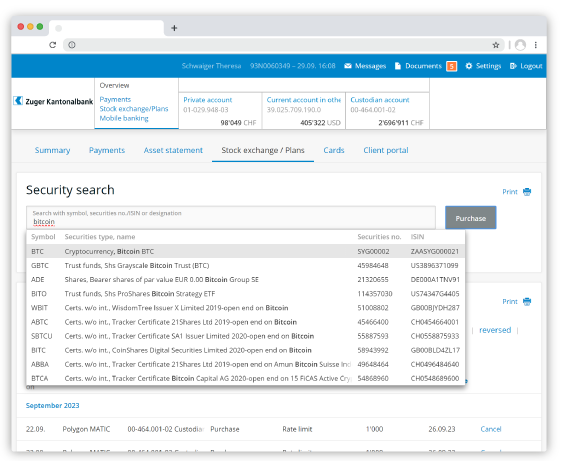Select the Custodian account card
The width and height of the screenshot is (574, 461).
tap(387, 111)
